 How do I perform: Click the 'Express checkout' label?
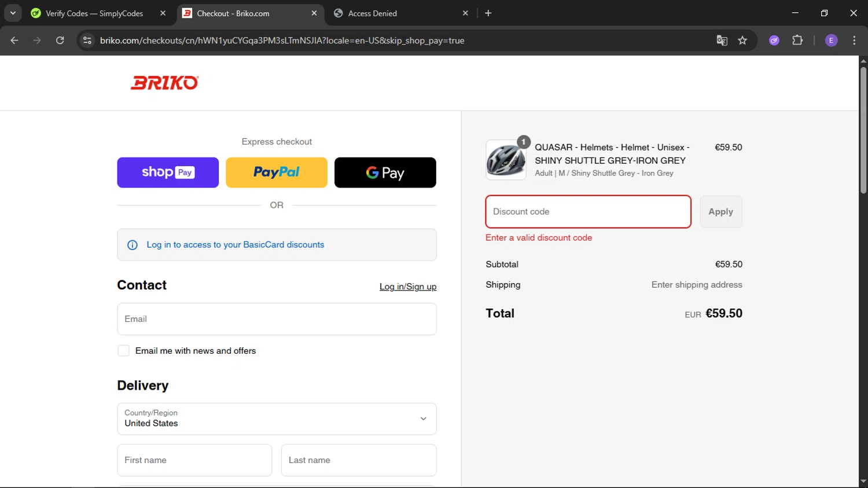[x=277, y=142]
